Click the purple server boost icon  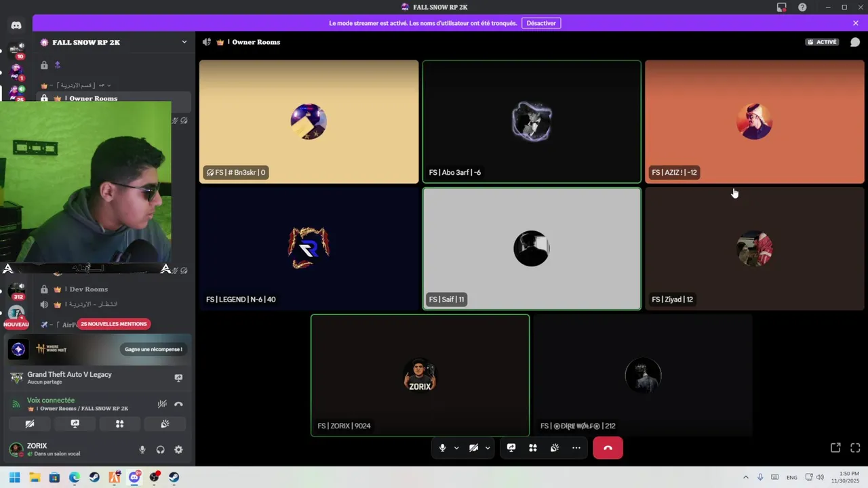(58, 65)
